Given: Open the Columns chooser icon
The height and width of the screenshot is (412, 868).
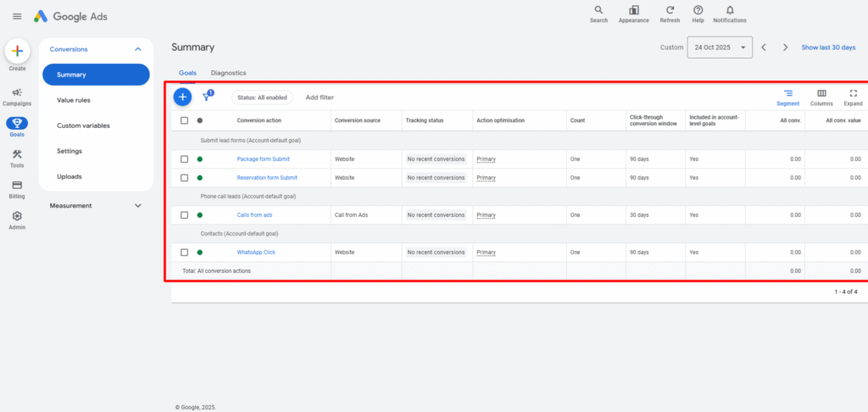Looking at the screenshot, I should click(x=821, y=93).
